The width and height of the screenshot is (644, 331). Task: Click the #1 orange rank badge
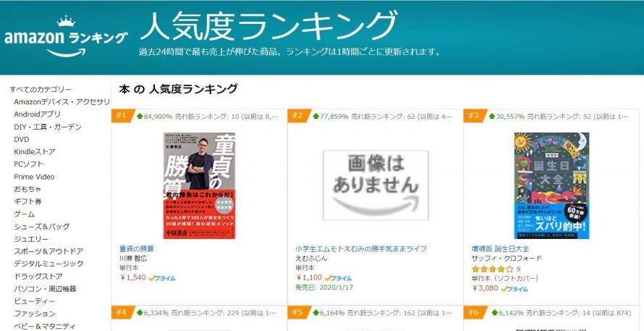[x=122, y=116]
